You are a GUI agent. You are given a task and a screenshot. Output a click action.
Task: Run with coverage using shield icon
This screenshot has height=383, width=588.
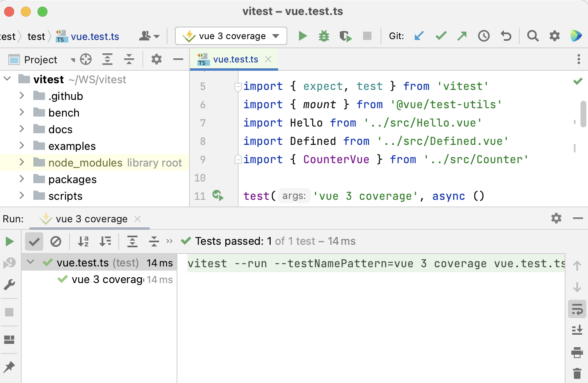pyautogui.click(x=345, y=36)
